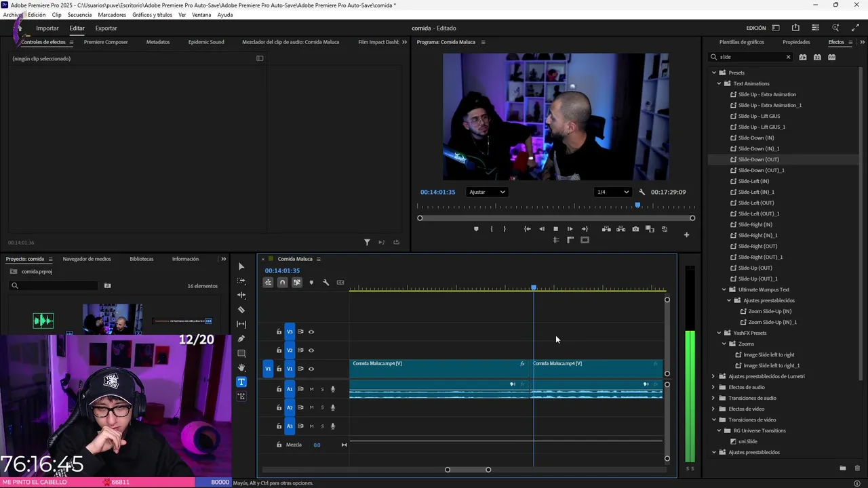Click the Lift button in Program monitor
Viewport: 868px width, 488px height.
[606, 229]
